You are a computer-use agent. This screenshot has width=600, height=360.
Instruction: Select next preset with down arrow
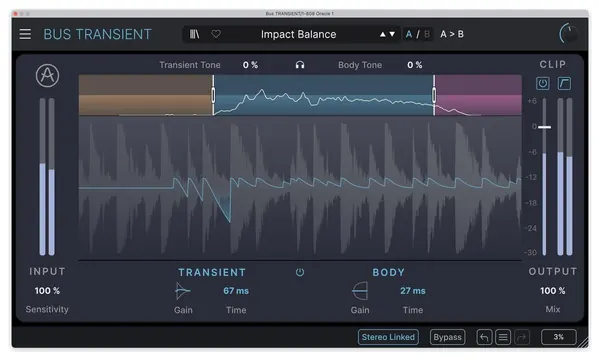pyautogui.click(x=392, y=34)
